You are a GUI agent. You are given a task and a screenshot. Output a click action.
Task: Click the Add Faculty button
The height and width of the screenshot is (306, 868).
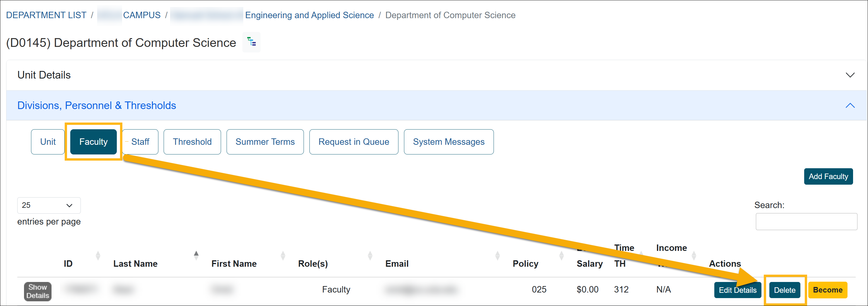click(x=828, y=176)
